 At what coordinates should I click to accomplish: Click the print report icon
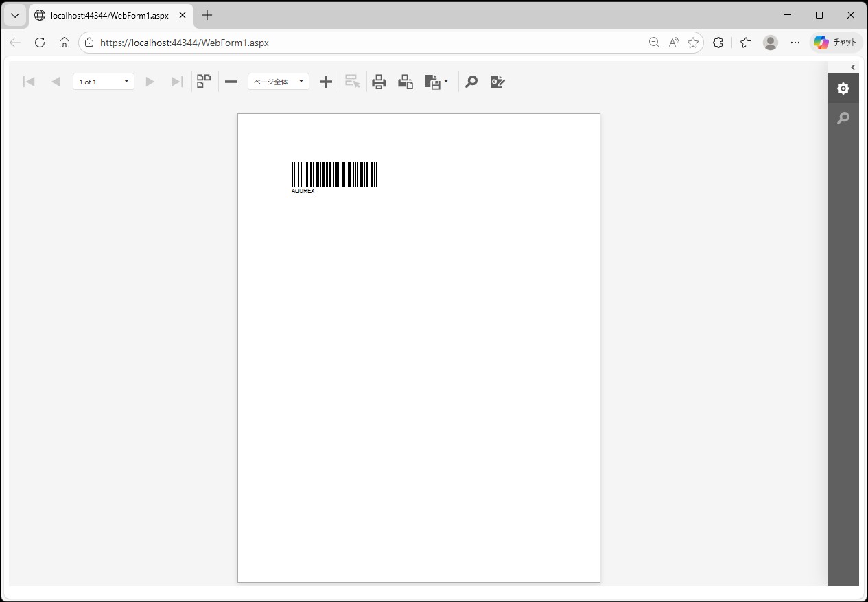point(379,82)
